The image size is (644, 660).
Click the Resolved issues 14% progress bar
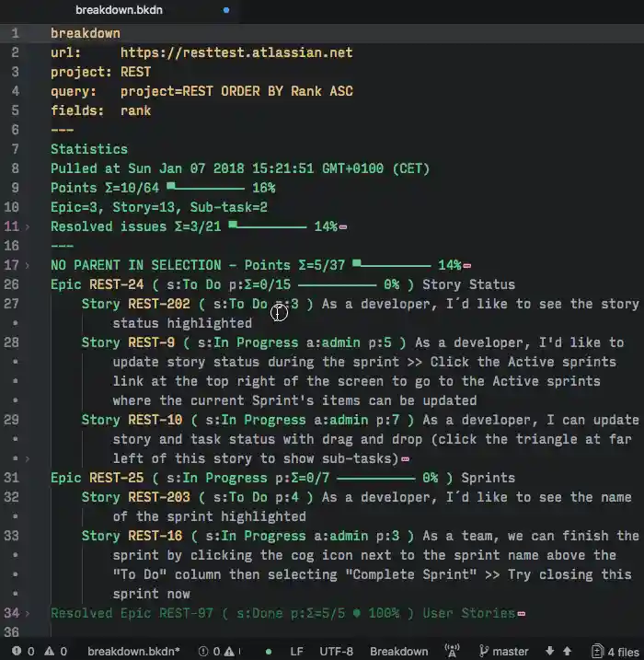(268, 226)
